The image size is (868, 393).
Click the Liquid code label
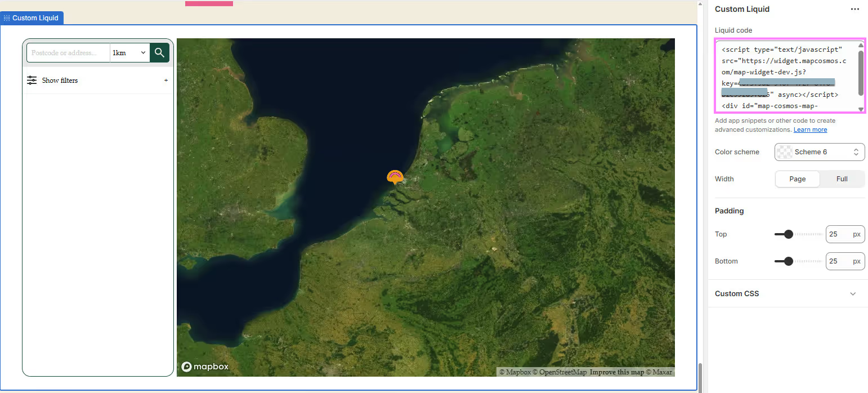(x=733, y=30)
